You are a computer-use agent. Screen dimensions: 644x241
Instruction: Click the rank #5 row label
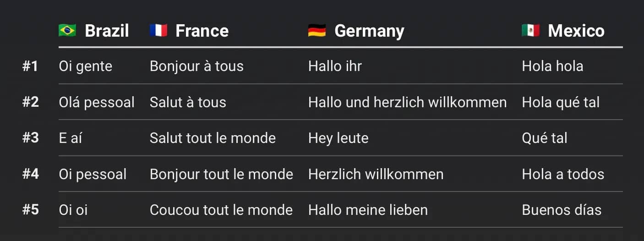point(30,210)
